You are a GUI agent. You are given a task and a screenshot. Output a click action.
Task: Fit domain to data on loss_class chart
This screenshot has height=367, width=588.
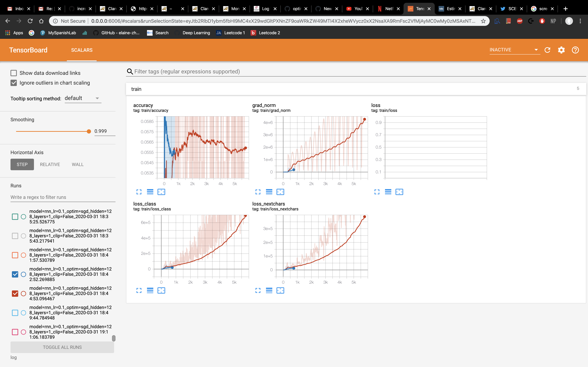161,290
